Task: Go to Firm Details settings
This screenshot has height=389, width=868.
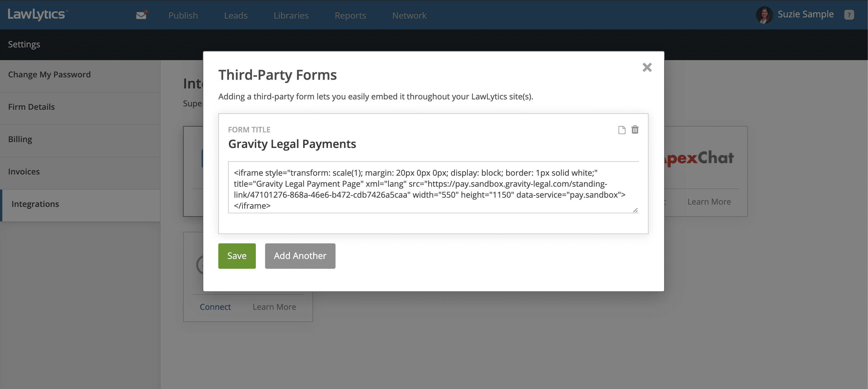Action: (x=31, y=107)
